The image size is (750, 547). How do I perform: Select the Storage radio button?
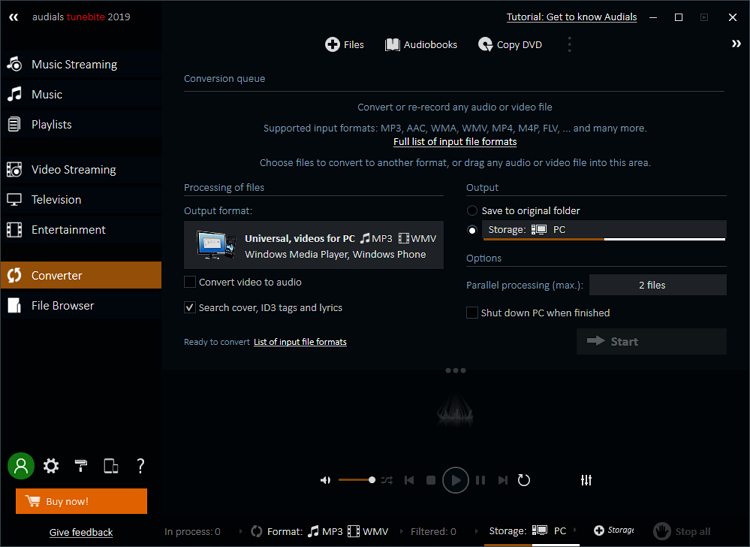coord(472,230)
